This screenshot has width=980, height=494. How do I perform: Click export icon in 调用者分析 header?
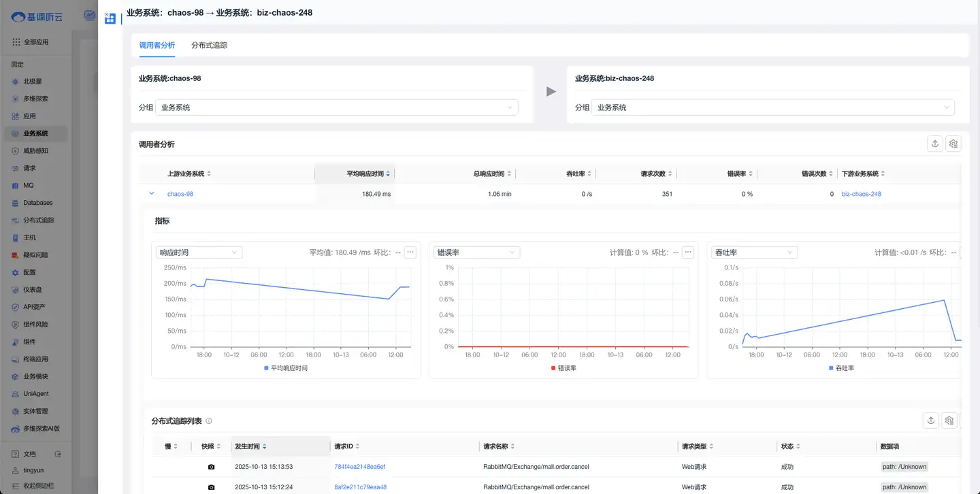935,144
